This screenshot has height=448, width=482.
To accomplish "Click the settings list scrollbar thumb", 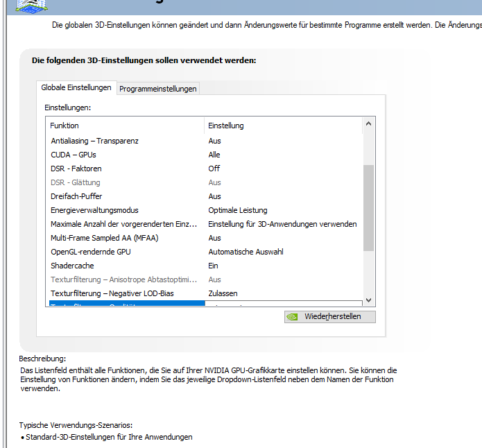I will [368, 208].
